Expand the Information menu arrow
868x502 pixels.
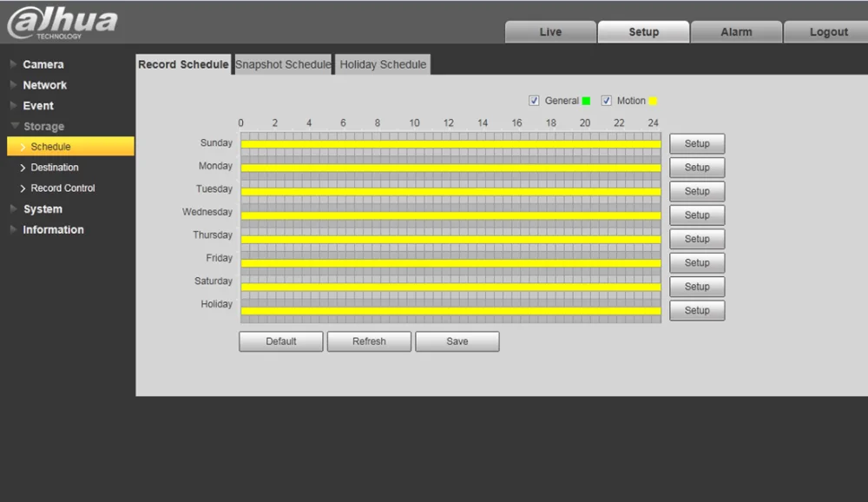[x=13, y=229]
